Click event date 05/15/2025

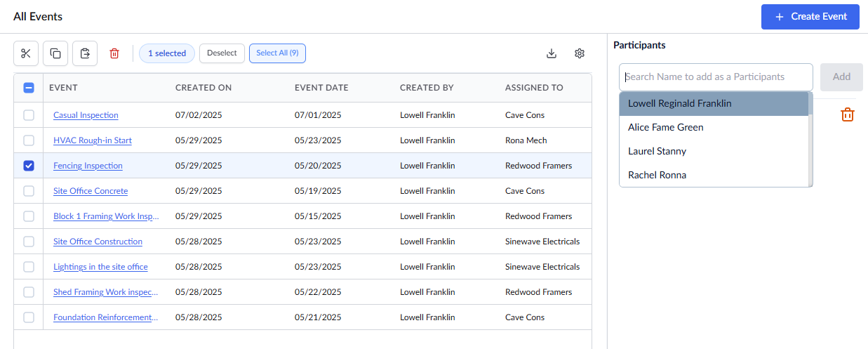tap(318, 216)
